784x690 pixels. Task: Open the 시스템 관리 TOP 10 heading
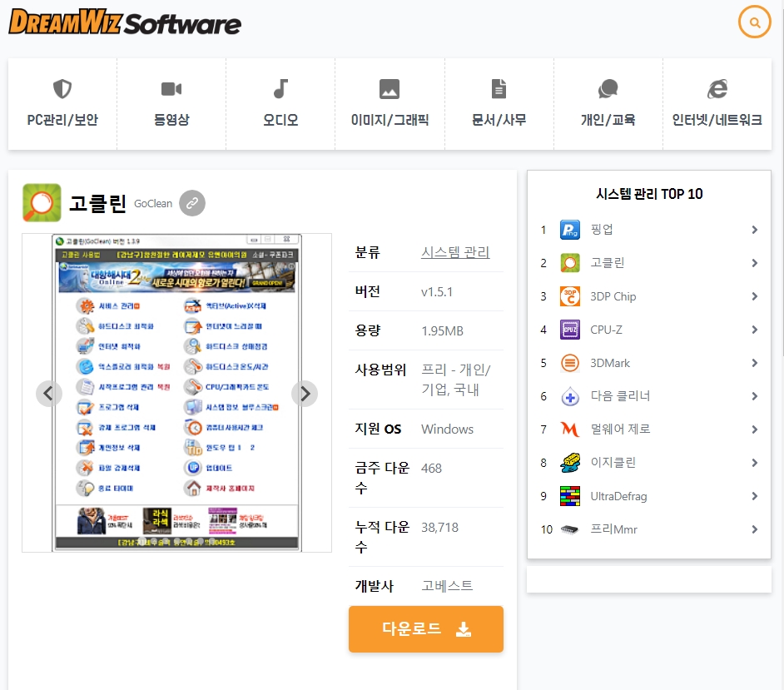(x=648, y=194)
